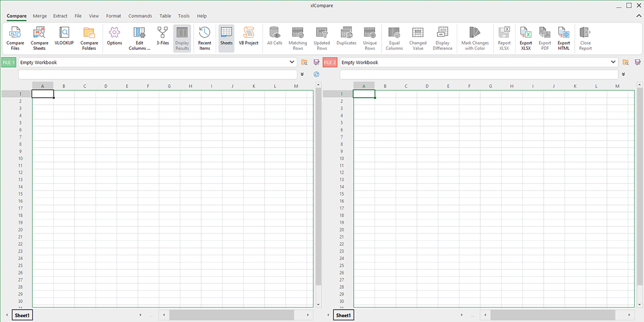The width and height of the screenshot is (644, 322).
Task: Select the Unique Rows filter
Action: [x=370, y=38]
